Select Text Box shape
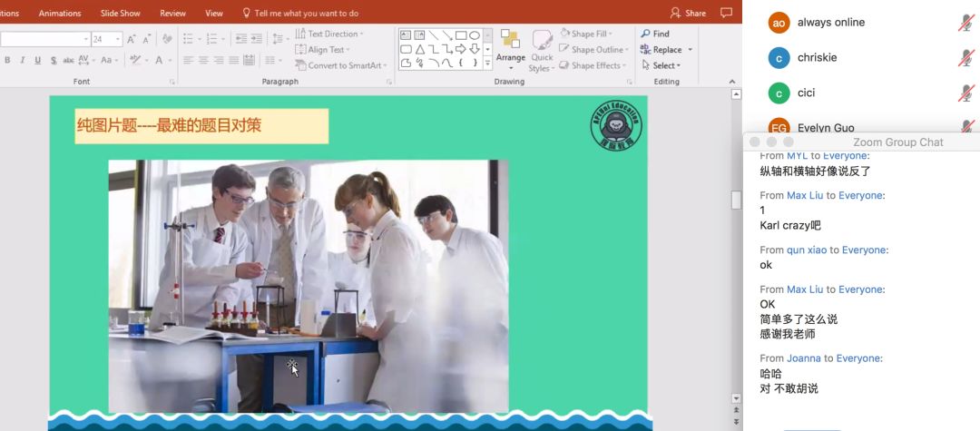Screen dimensions: 980x431 click(x=406, y=35)
